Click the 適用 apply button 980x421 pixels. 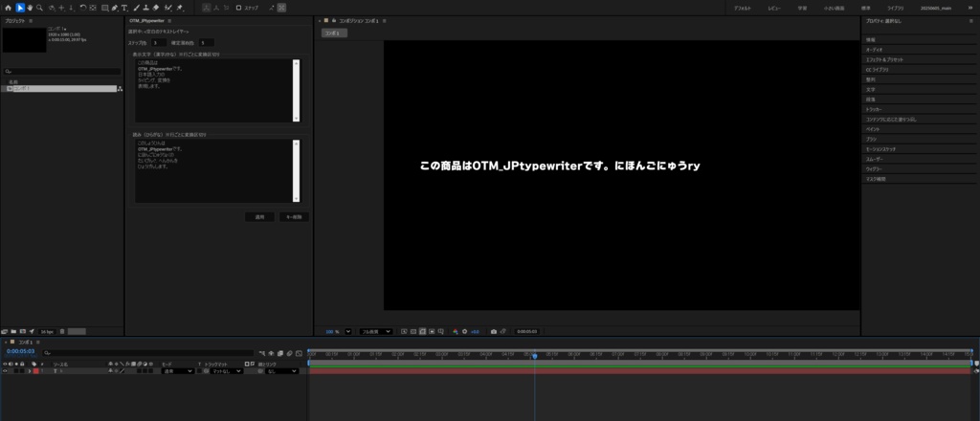[259, 217]
